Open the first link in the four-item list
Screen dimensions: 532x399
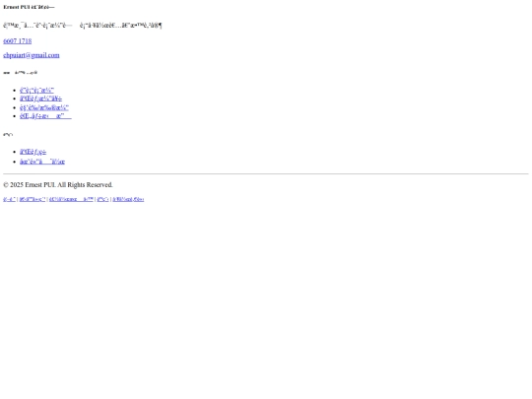click(36, 91)
